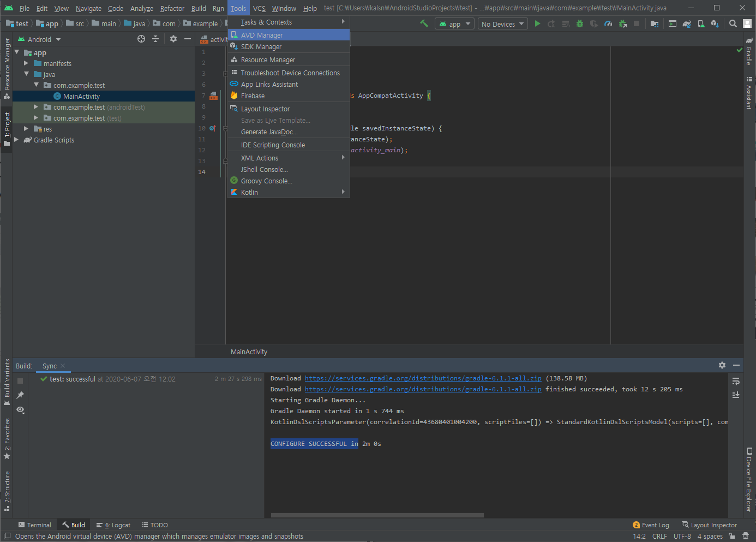Image resolution: width=756 pixels, height=542 pixels.
Task: Click Attach Debugger to Android Process icon
Action: tap(622, 23)
